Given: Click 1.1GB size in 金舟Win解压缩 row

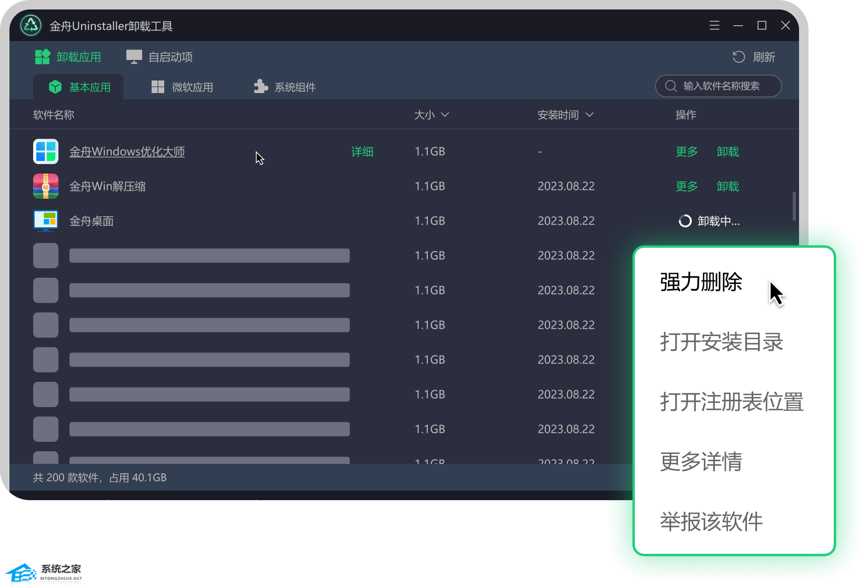Looking at the screenshot, I should click(430, 186).
